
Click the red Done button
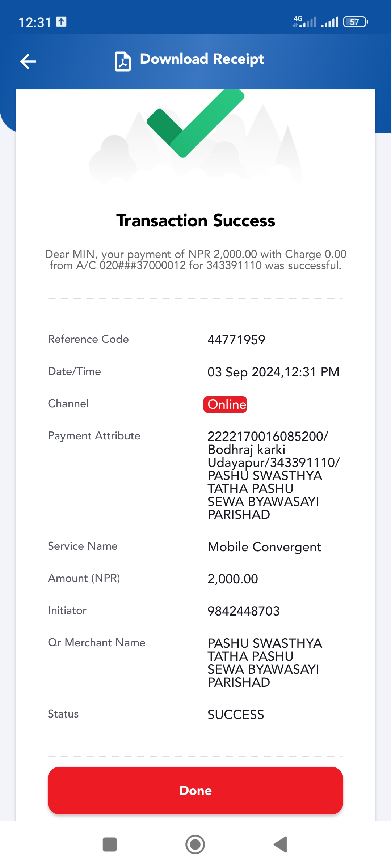[195, 791]
